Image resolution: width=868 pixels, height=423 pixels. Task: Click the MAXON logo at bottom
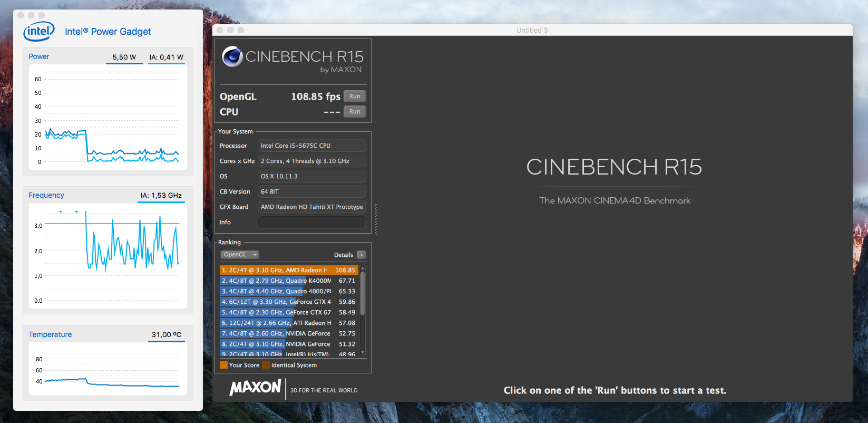click(x=256, y=388)
